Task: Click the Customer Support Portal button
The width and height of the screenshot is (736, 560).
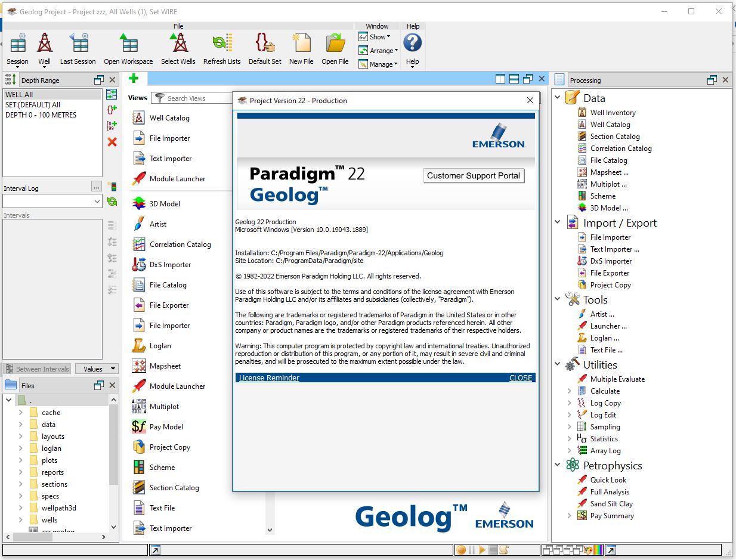Action: [474, 175]
